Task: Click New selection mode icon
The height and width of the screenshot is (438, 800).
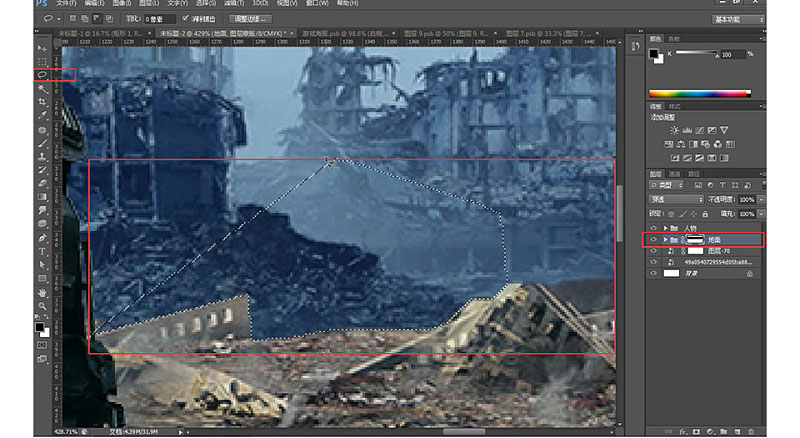Action: [73, 18]
